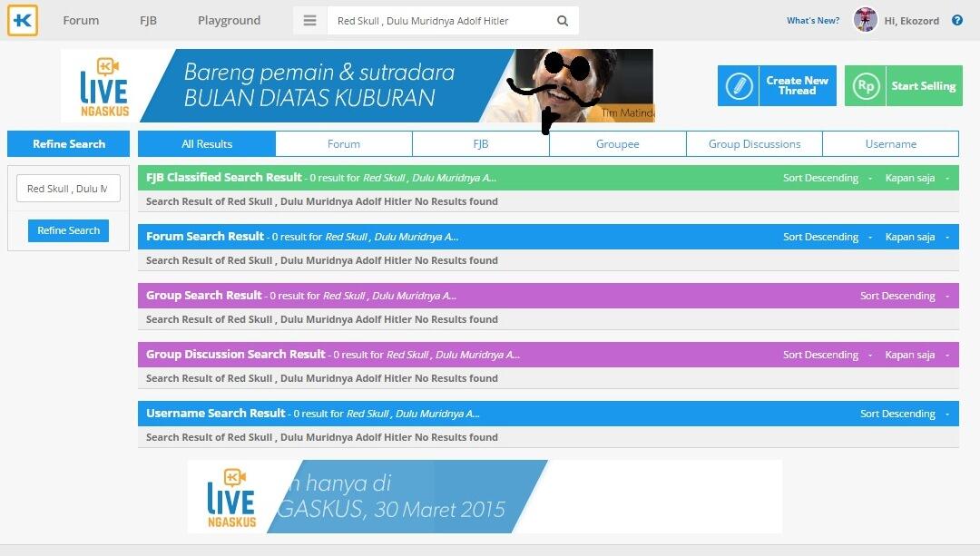Open the What's New? link
The height and width of the screenshot is (556, 980).
[813, 21]
